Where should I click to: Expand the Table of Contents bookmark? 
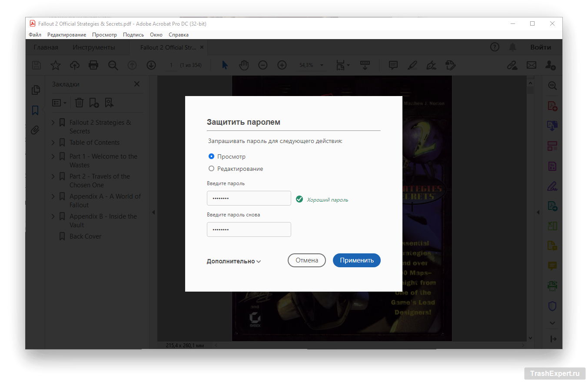pyautogui.click(x=53, y=143)
